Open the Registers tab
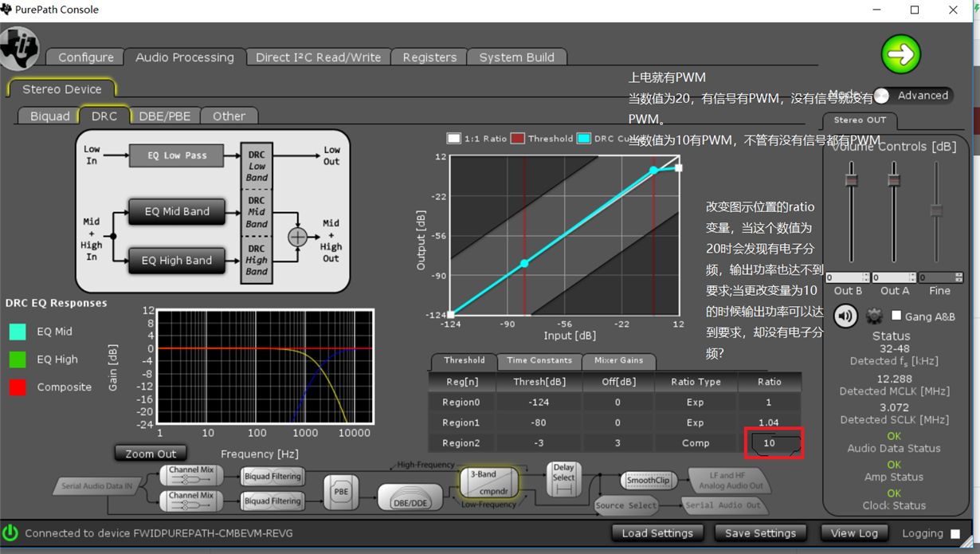The height and width of the screenshot is (554, 980). 429,57
